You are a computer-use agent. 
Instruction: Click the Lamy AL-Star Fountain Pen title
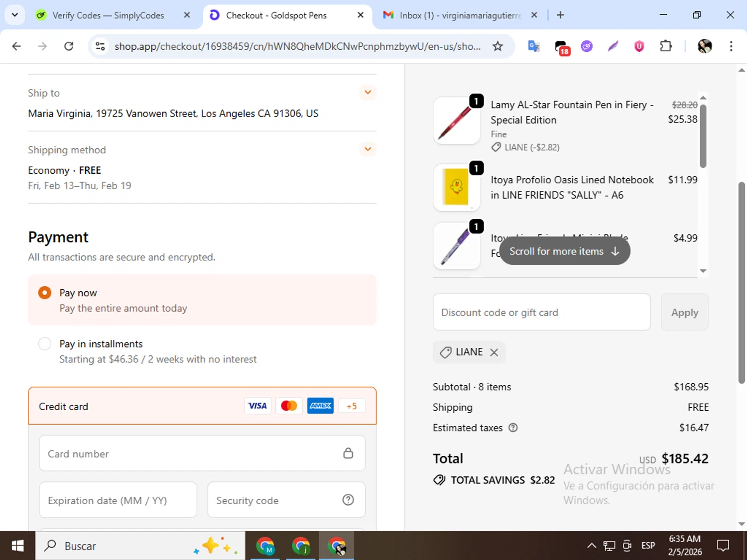(572, 112)
